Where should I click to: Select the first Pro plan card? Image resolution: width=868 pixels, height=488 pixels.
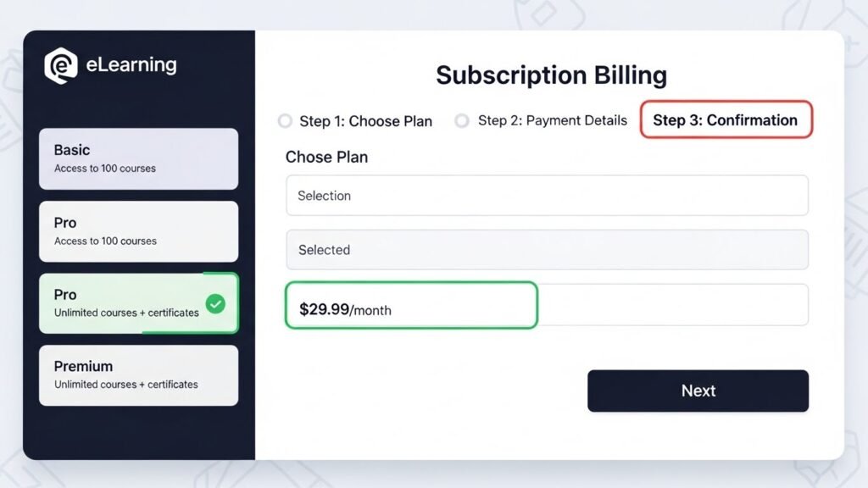coord(138,230)
